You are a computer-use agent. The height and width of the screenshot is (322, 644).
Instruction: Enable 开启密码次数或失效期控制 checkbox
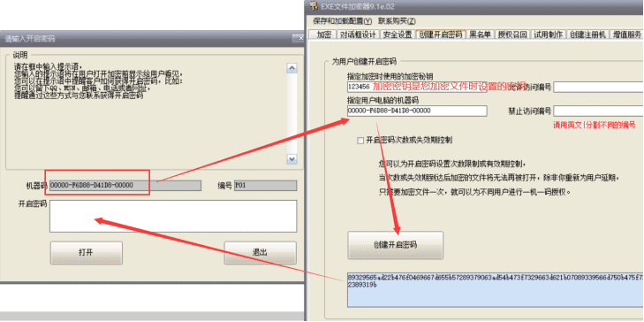(x=360, y=141)
